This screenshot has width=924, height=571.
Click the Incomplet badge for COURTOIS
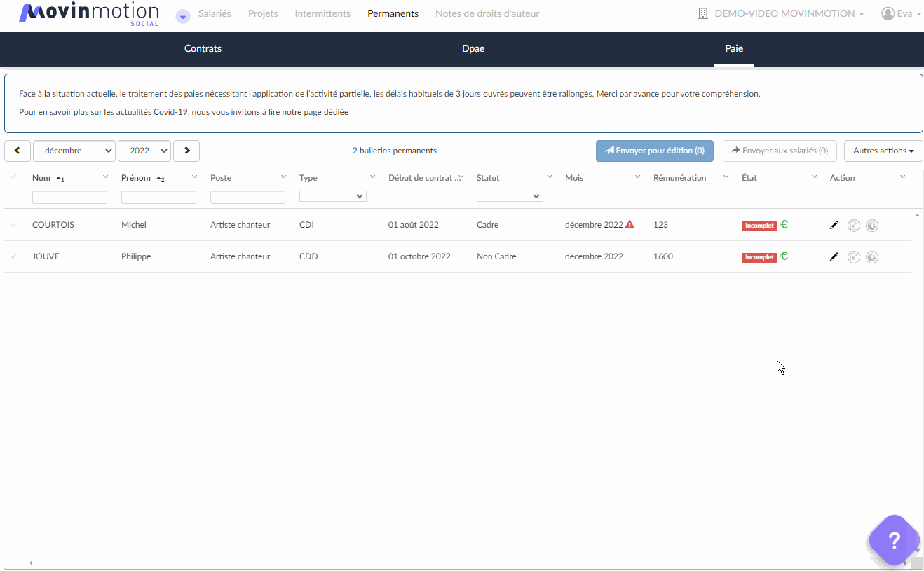tap(759, 226)
